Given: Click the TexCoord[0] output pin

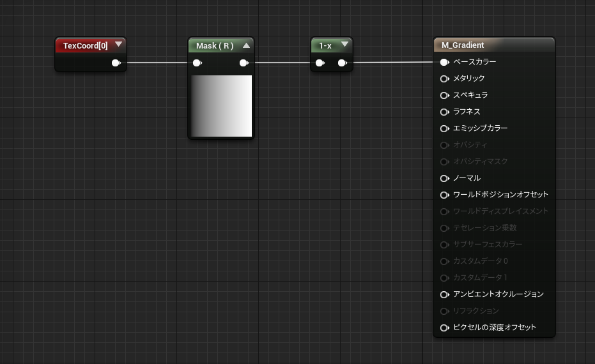Looking at the screenshot, I should coord(116,63).
